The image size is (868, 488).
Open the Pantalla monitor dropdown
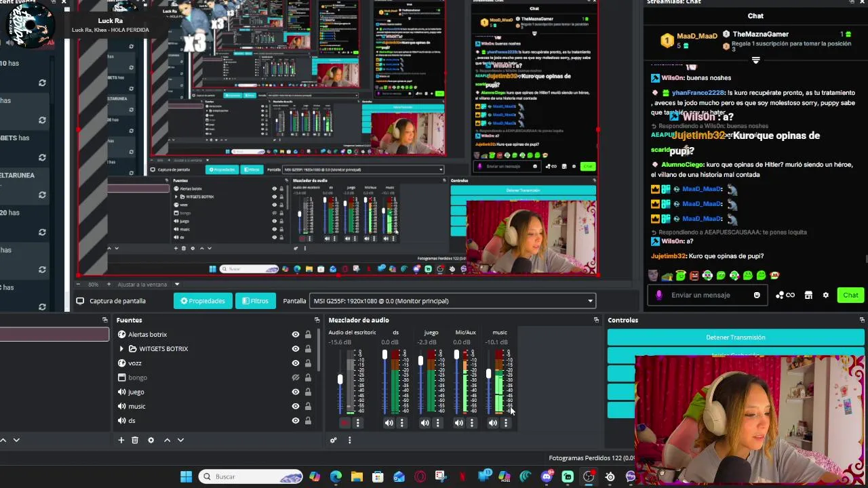coord(452,301)
